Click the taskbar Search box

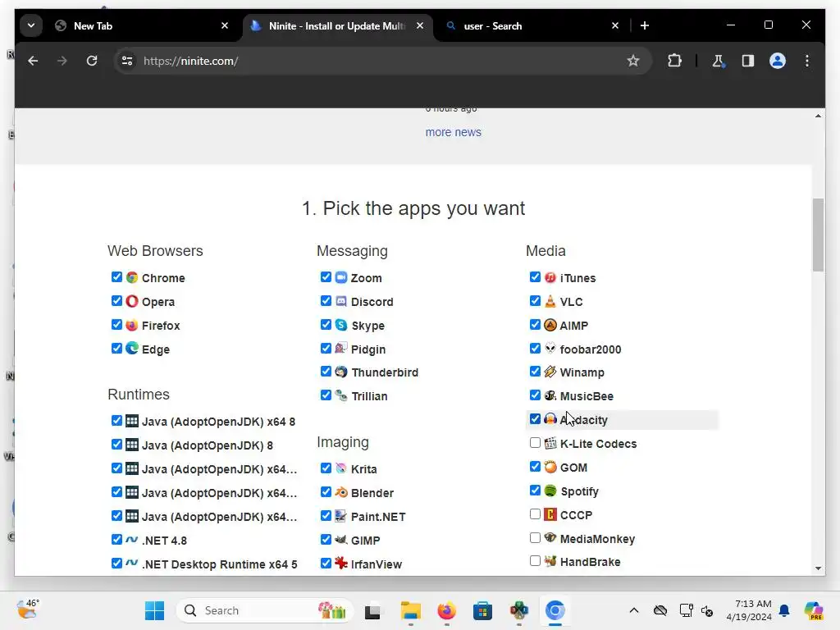click(265, 610)
